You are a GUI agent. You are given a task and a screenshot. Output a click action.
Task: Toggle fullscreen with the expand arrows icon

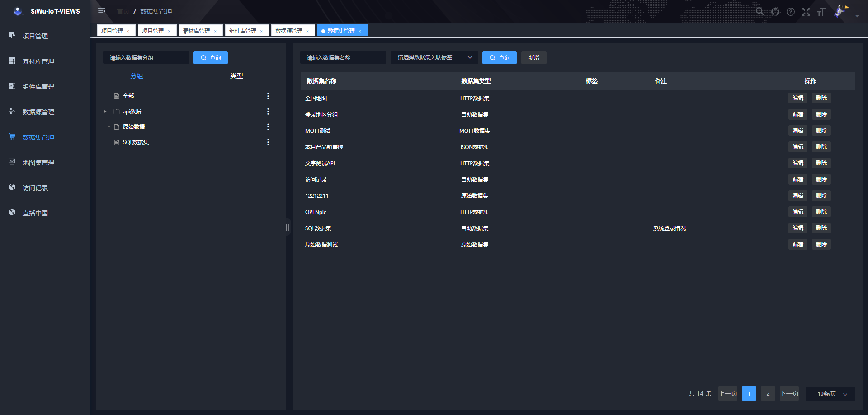click(806, 12)
